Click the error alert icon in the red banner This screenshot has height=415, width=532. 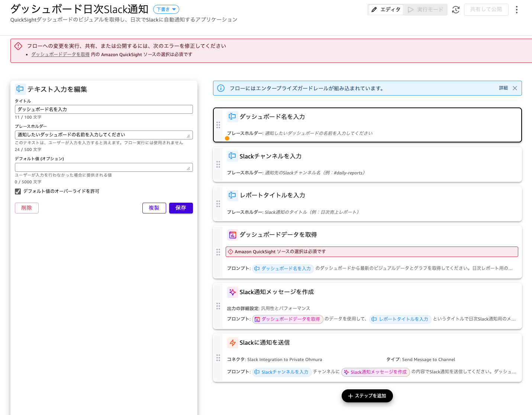point(18,45)
